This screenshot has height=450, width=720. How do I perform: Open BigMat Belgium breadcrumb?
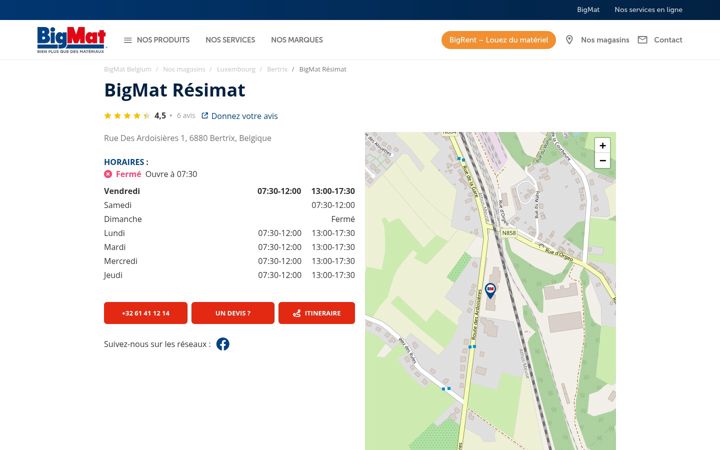tap(128, 69)
